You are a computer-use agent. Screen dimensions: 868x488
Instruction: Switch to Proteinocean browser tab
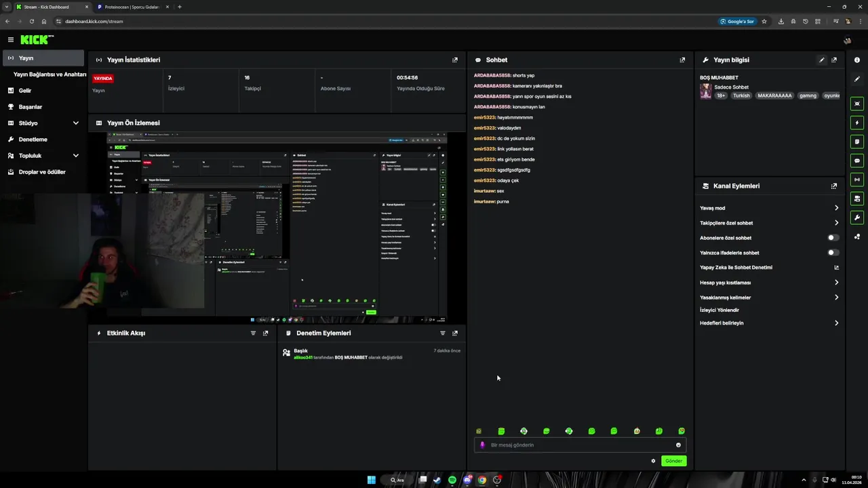click(132, 7)
